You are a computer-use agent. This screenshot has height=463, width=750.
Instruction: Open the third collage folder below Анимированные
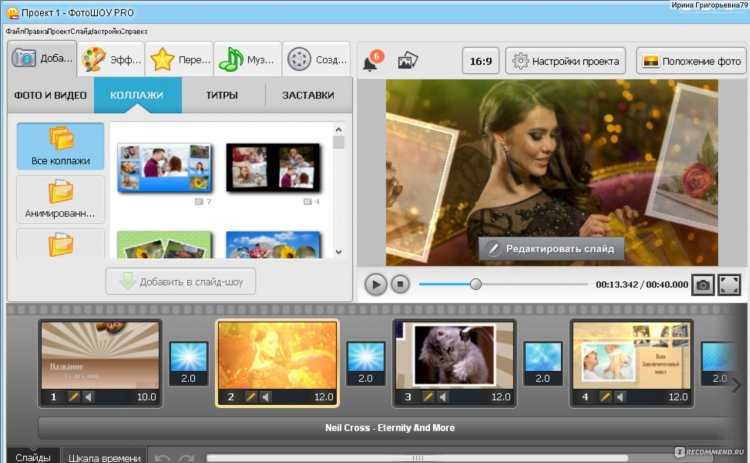[x=60, y=244]
